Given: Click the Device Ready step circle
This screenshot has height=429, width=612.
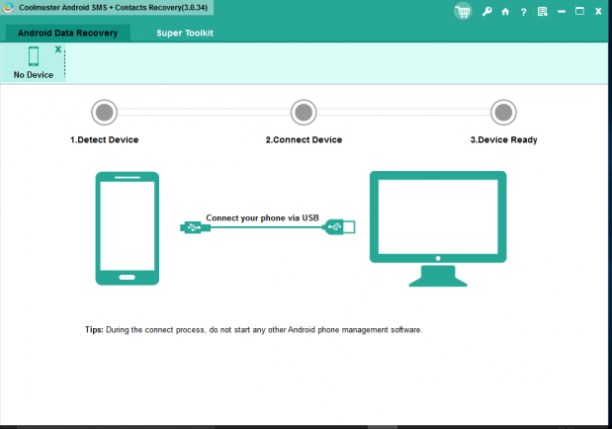Looking at the screenshot, I should pyautogui.click(x=503, y=112).
